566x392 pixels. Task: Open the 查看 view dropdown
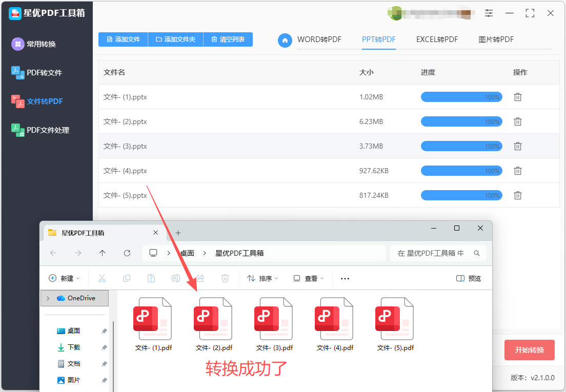coord(309,278)
